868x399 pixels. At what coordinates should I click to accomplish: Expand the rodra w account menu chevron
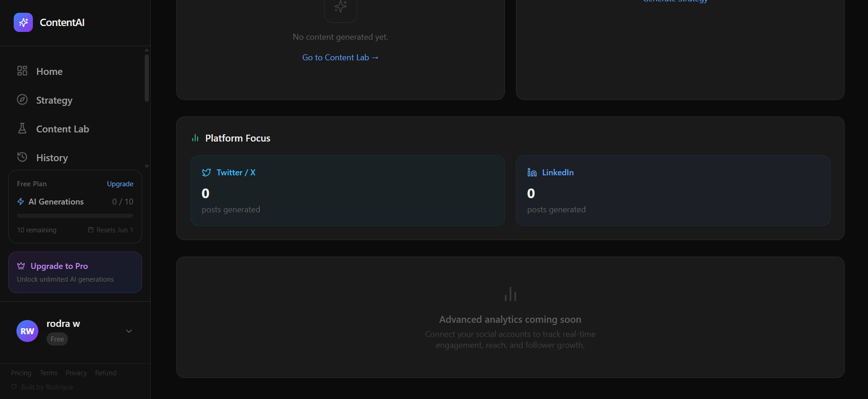(129, 331)
